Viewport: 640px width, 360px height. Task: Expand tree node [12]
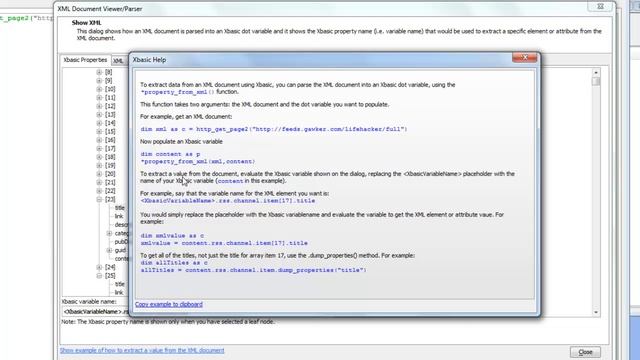tap(99, 106)
